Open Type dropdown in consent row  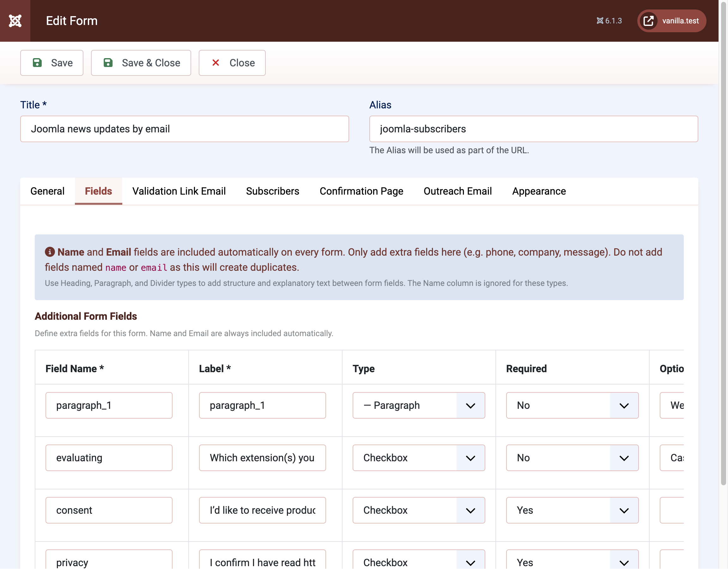tap(419, 510)
